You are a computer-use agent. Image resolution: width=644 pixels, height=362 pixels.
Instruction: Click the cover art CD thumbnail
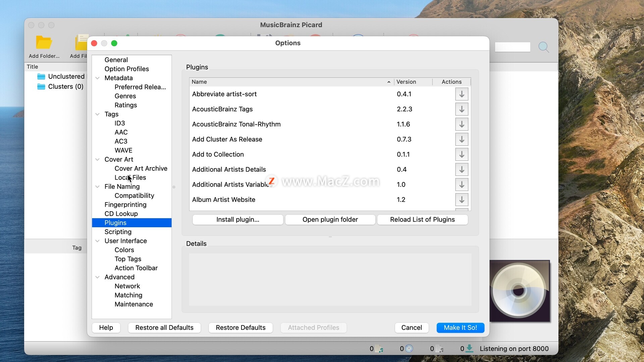[x=519, y=291]
